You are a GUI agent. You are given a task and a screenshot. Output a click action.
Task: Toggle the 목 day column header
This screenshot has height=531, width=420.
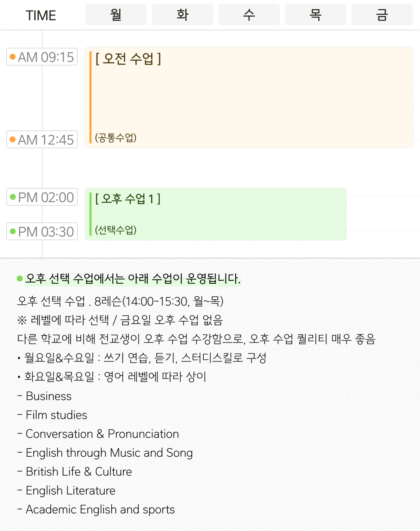pyautogui.click(x=315, y=14)
